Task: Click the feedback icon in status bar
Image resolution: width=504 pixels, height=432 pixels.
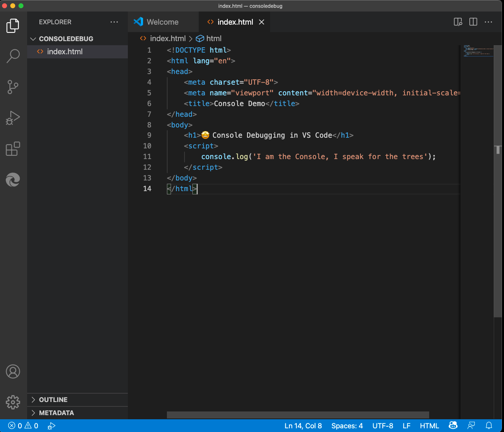Action: point(471,425)
